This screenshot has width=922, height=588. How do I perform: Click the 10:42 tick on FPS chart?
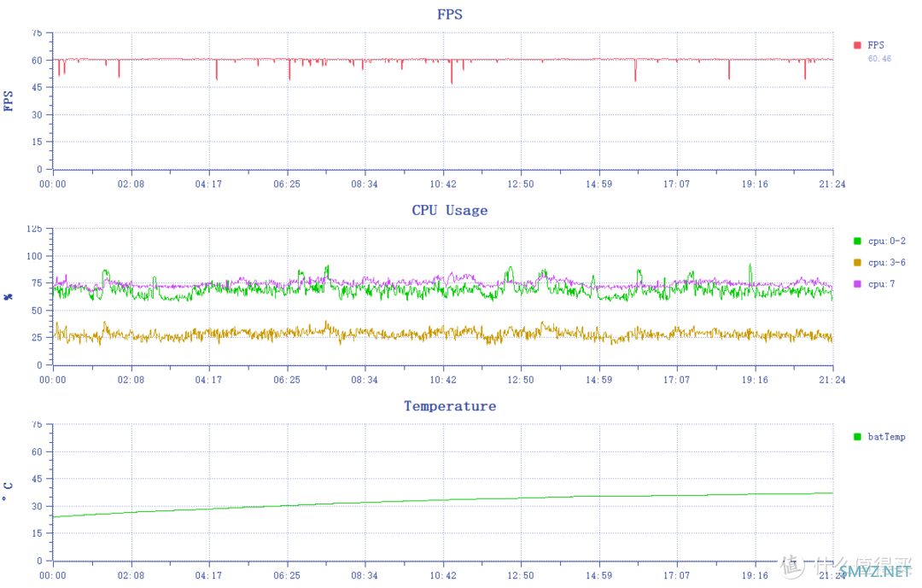pyautogui.click(x=443, y=184)
